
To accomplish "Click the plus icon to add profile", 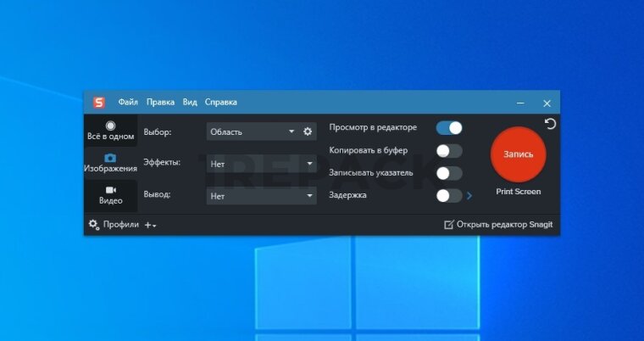I will pyautogui.click(x=150, y=225).
